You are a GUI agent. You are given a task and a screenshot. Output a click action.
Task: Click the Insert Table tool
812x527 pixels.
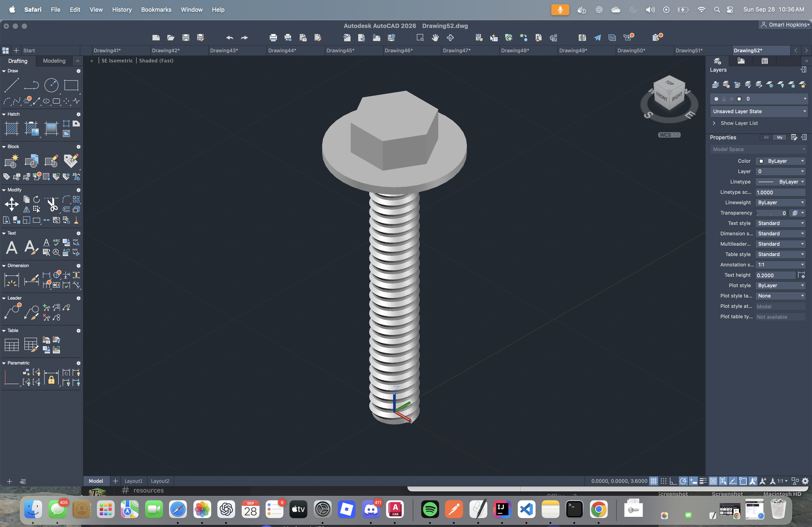coord(11,345)
